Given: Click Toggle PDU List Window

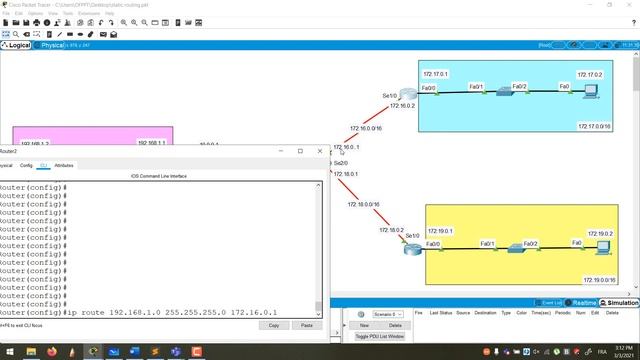Looking at the screenshot, I should tap(380, 336).
